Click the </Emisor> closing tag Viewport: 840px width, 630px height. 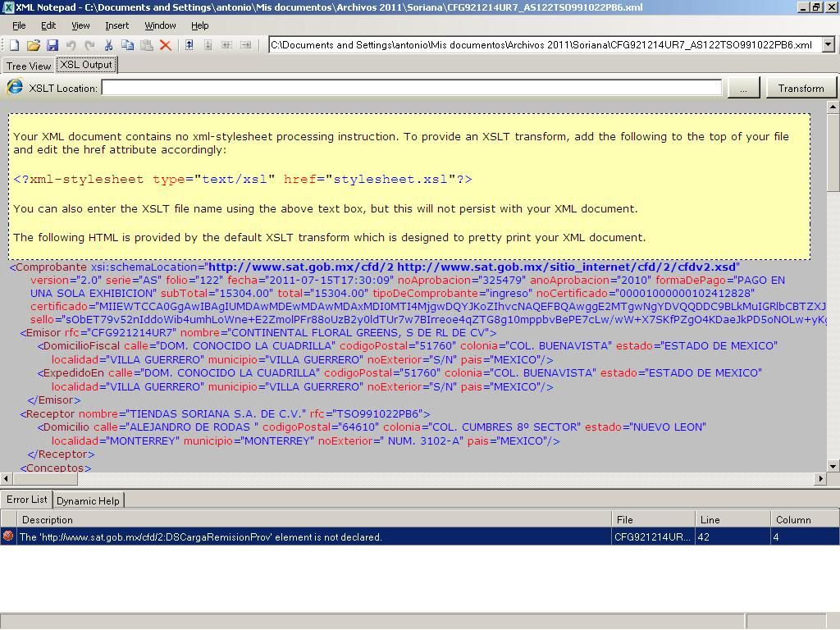(x=54, y=399)
